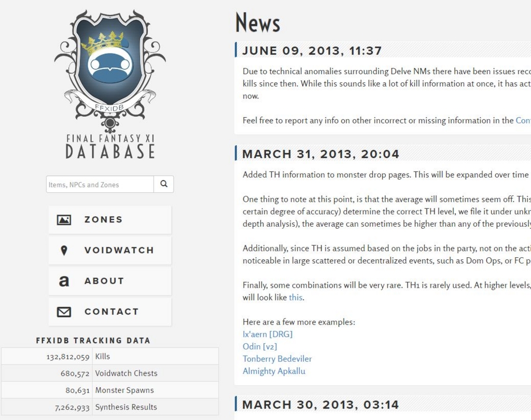The image size is (531, 420).
Task: Focus the Items, NPCs and Zones search field
Action: pyautogui.click(x=100, y=184)
